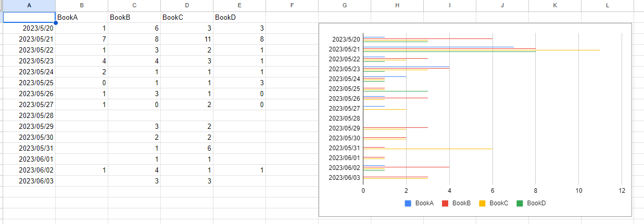Image resolution: width=644 pixels, height=224 pixels.
Task: Click date cell 2023/05/26
Action: click(x=29, y=94)
